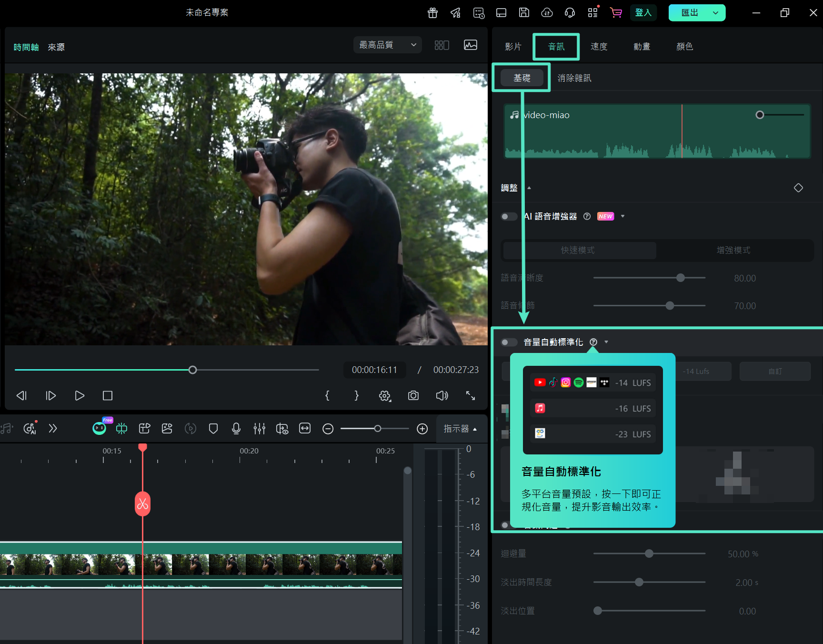Open the 最高品質 quality dropdown
823x644 pixels.
(388, 45)
